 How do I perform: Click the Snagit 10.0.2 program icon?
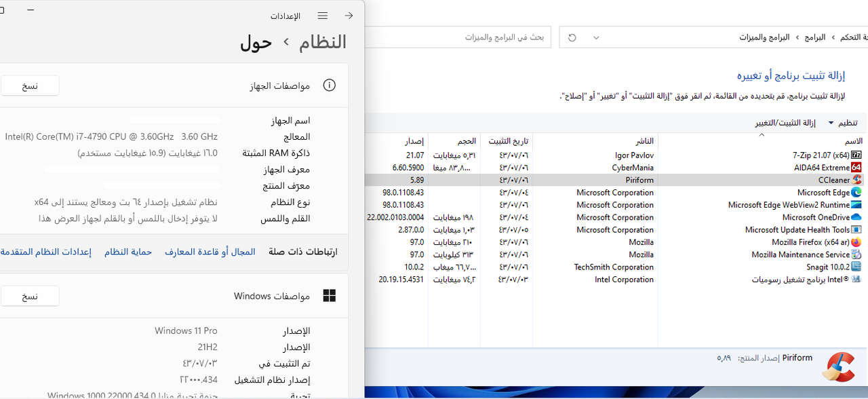(x=856, y=267)
